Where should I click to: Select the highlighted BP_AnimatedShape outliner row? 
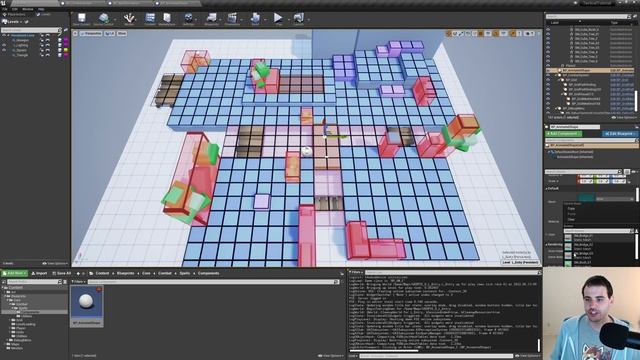click(x=591, y=70)
